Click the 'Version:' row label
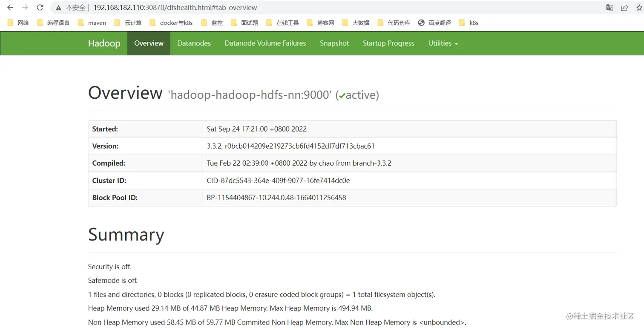The image size is (644, 330). coord(106,146)
